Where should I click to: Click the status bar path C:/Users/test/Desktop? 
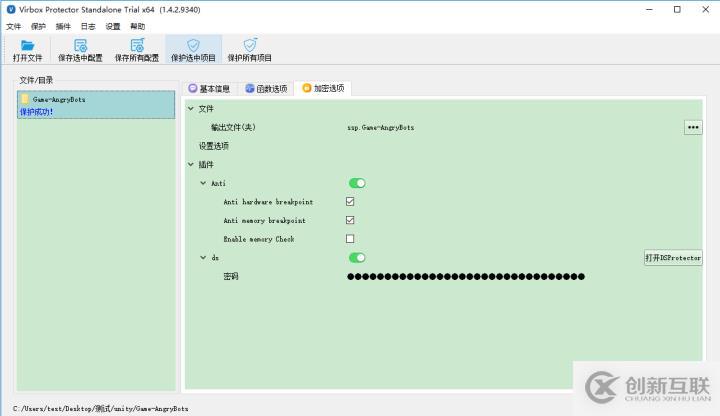pyautogui.click(x=101, y=408)
